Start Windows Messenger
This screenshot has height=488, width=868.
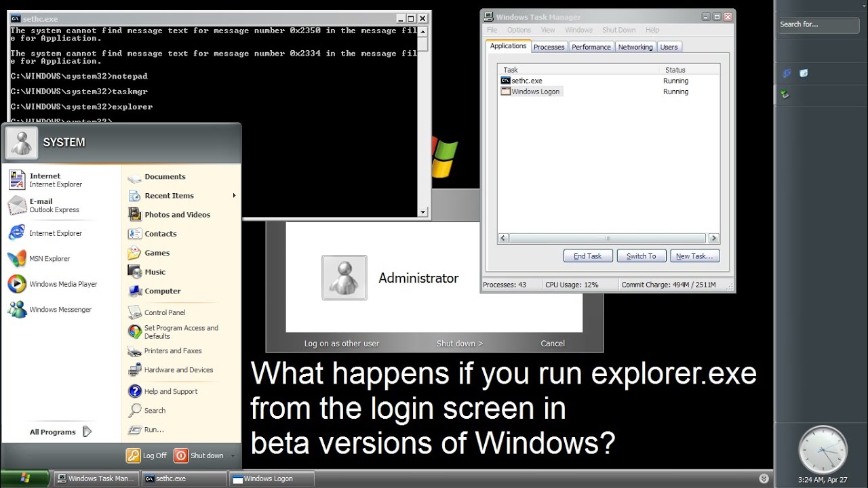tap(50, 309)
